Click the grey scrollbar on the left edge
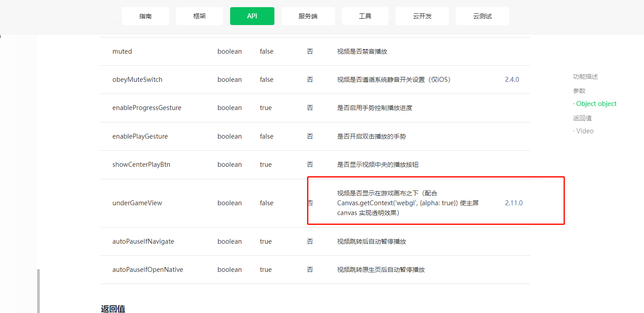 pyautogui.click(x=38, y=291)
